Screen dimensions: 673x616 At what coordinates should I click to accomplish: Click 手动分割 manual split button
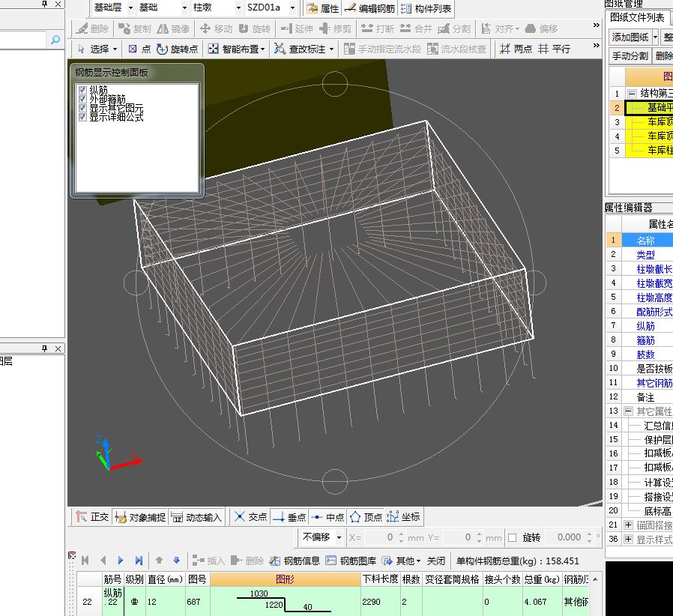pyautogui.click(x=630, y=55)
